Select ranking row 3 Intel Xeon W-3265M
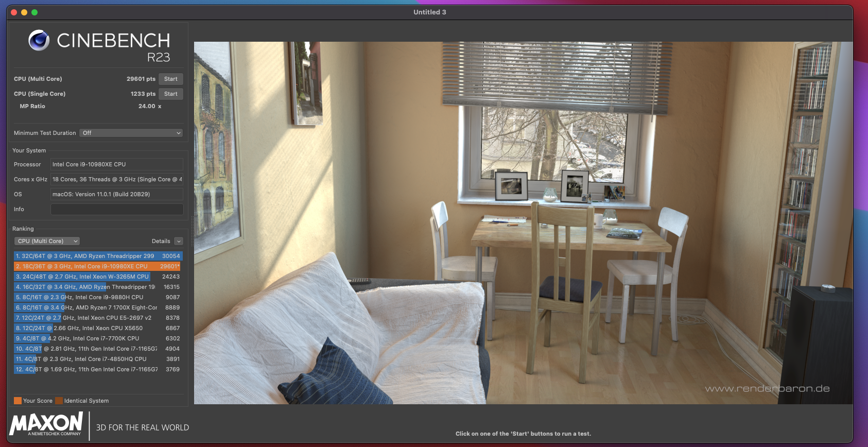Screen dimensions: 868x447 pyautogui.click(x=98, y=277)
